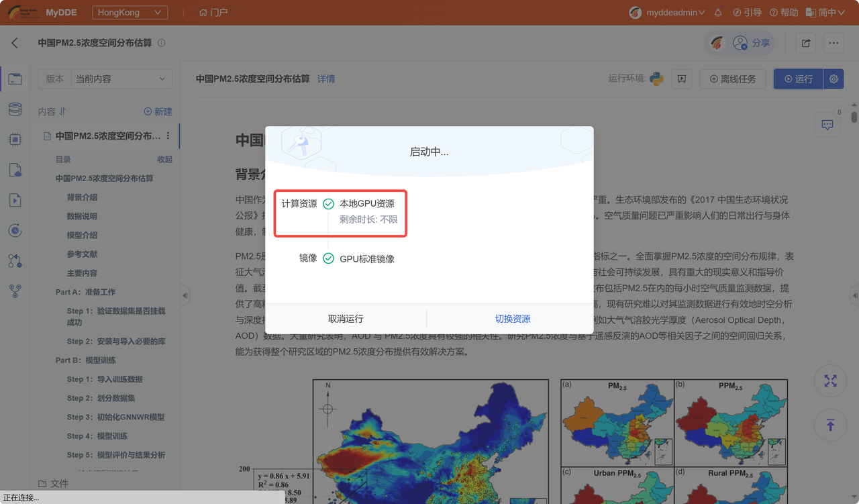This screenshot has height=504, width=859.
Task: Open the export share icon button
Action: pos(806,43)
